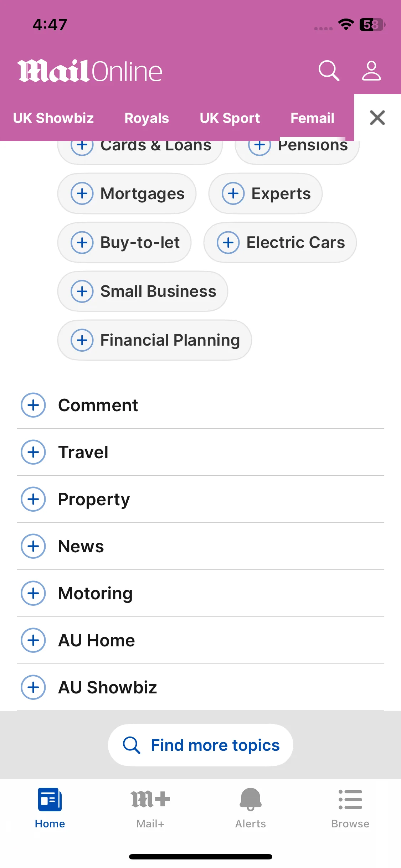Expand the Property section plus

tap(33, 499)
